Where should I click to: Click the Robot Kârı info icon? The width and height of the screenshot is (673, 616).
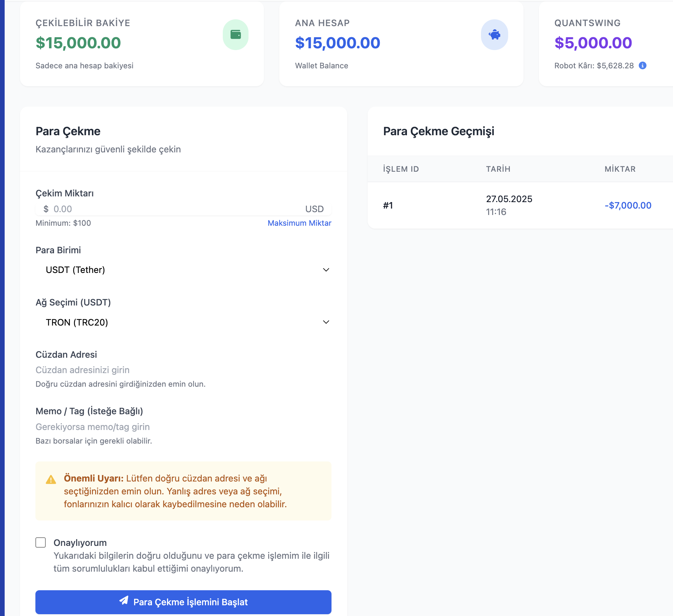[x=643, y=65]
